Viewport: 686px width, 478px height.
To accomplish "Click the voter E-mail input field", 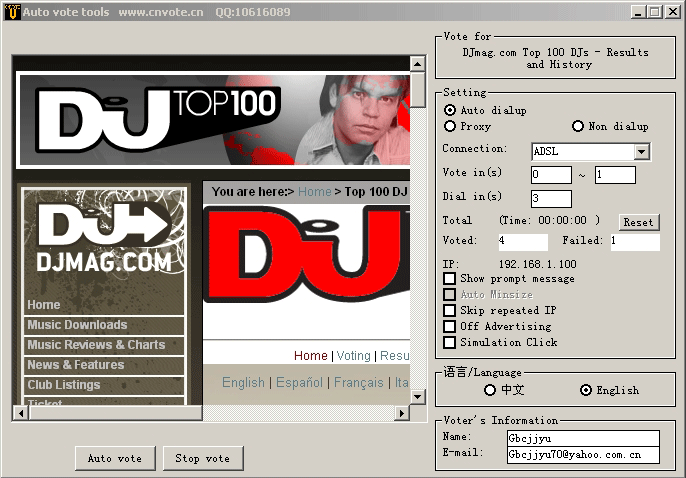I will click(x=582, y=455).
